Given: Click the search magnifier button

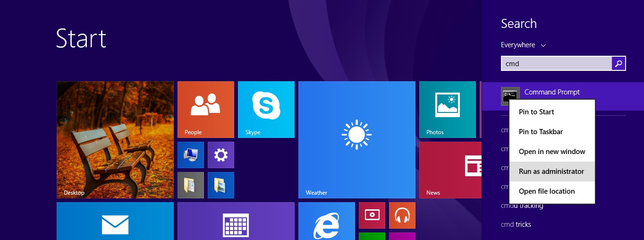Looking at the screenshot, I should pos(619,63).
